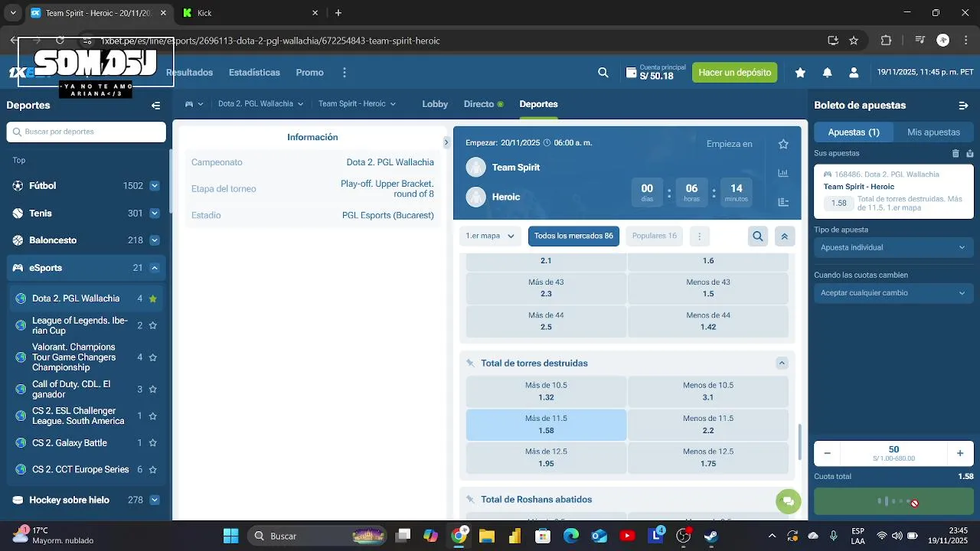Collapse the Información panel arrow
The height and width of the screenshot is (551, 980).
pos(446,142)
